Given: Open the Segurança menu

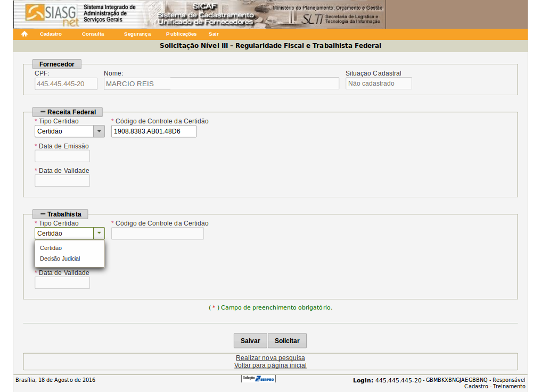Looking at the screenshot, I should (x=137, y=34).
